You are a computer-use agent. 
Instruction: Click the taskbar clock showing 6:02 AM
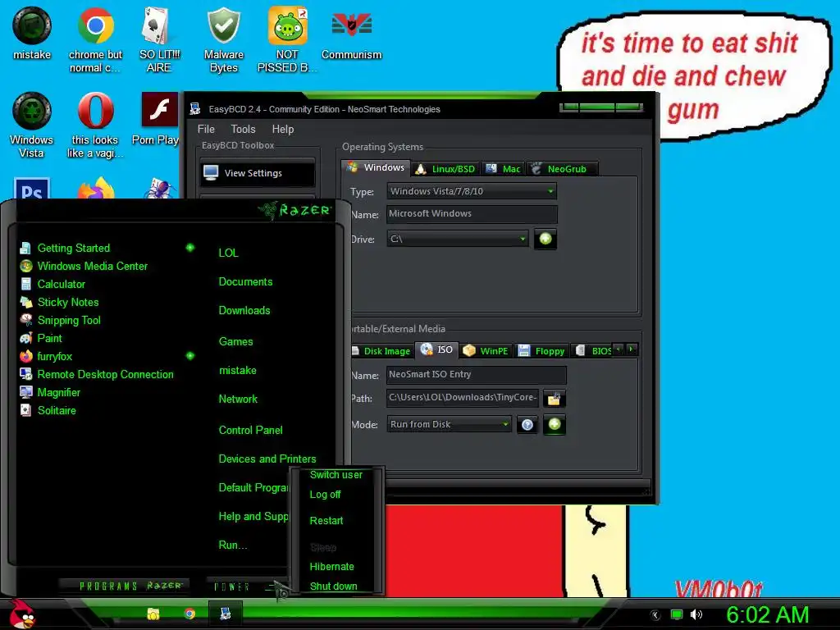click(768, 614)
